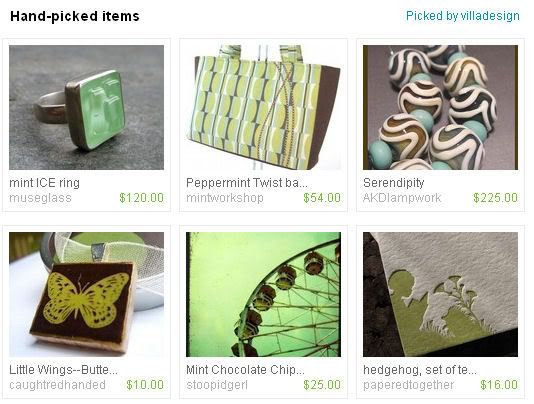Open the 'Mint Chocolate Chip...' title link

245,370
